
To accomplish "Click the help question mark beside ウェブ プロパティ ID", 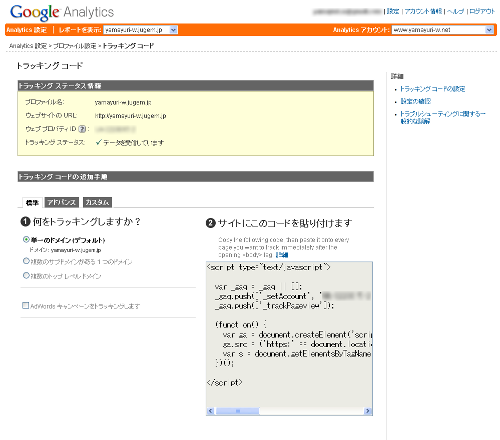I will [x=82, y=129].
